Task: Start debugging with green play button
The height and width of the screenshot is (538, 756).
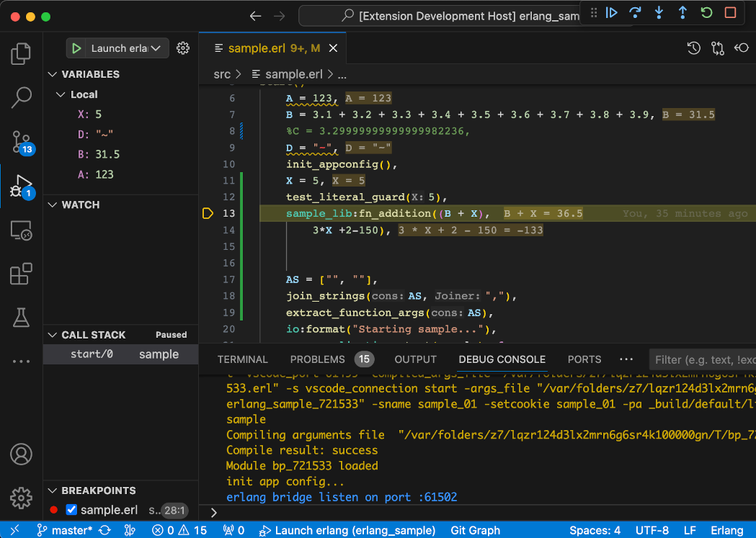Action: click(76, 48)
